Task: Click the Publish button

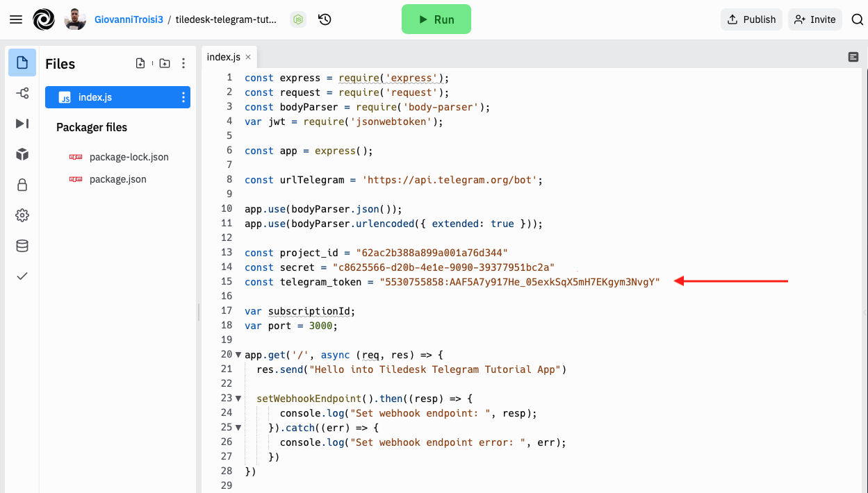Action: click(751, 19)
